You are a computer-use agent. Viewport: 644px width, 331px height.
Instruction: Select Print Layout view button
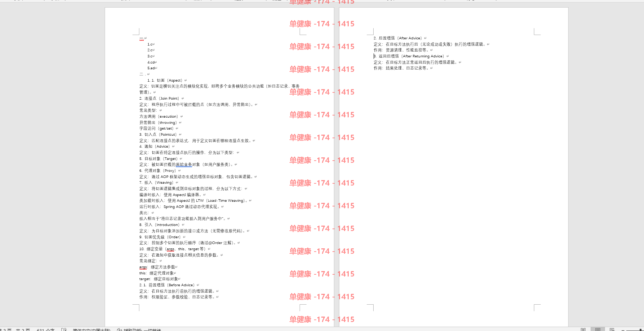(598, 329)
